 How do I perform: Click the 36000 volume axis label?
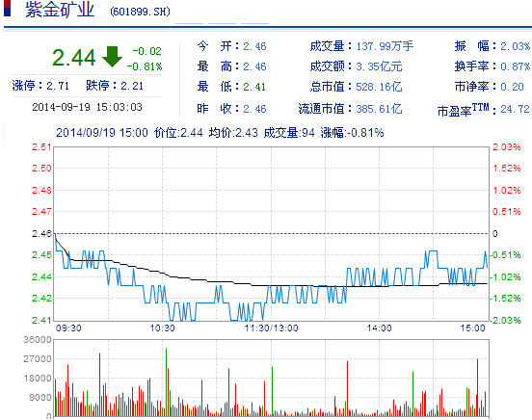coord(38,340)
